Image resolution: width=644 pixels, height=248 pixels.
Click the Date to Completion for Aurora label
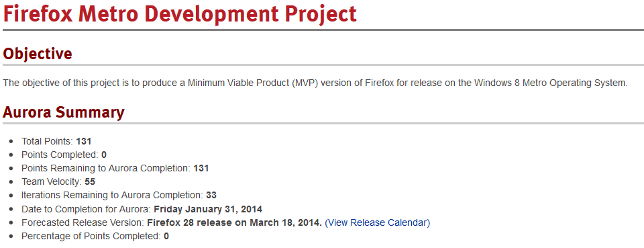click(87, 209)
